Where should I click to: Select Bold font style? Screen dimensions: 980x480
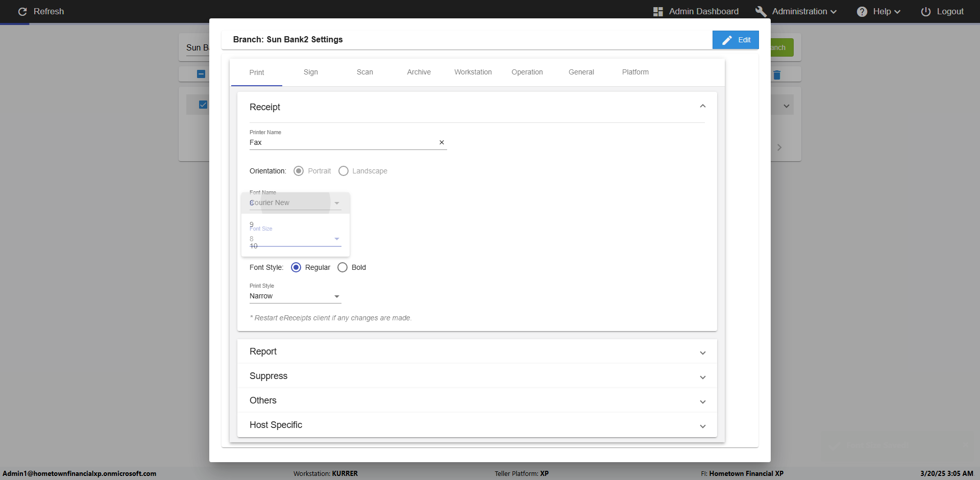tap(342, 267)
